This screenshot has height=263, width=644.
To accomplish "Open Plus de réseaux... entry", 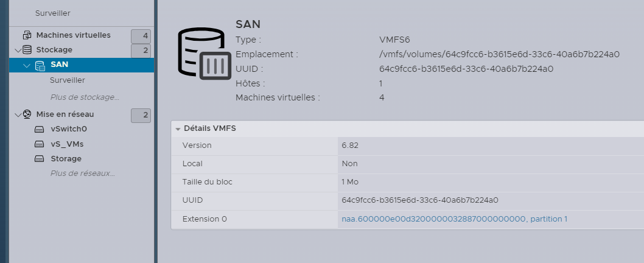I will tap(82, 174).
